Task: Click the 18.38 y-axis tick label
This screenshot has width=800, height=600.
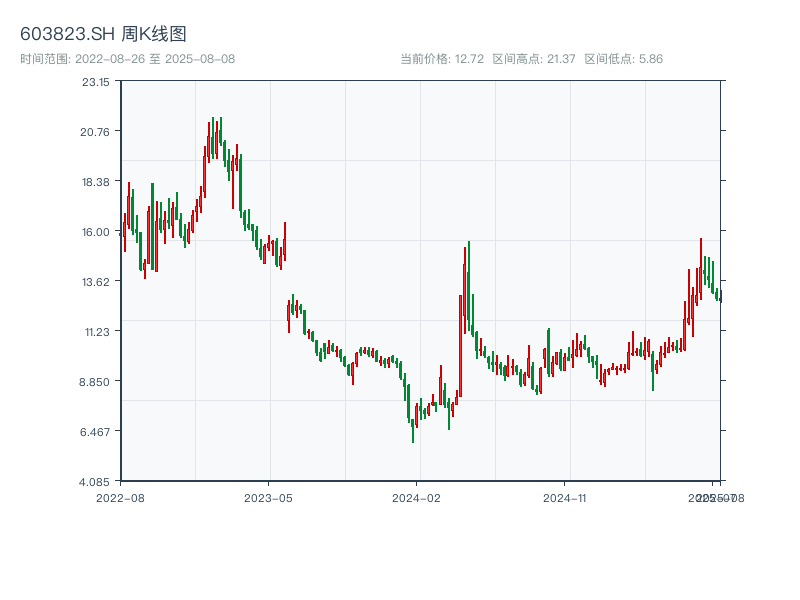Action: pos(96,182)
